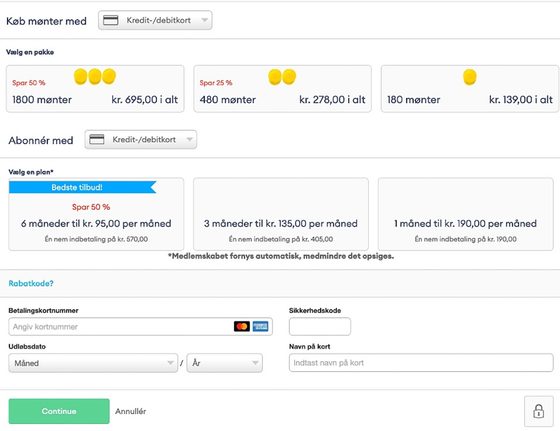Click the credit card icon beside Abonnér med

[96, 140]
